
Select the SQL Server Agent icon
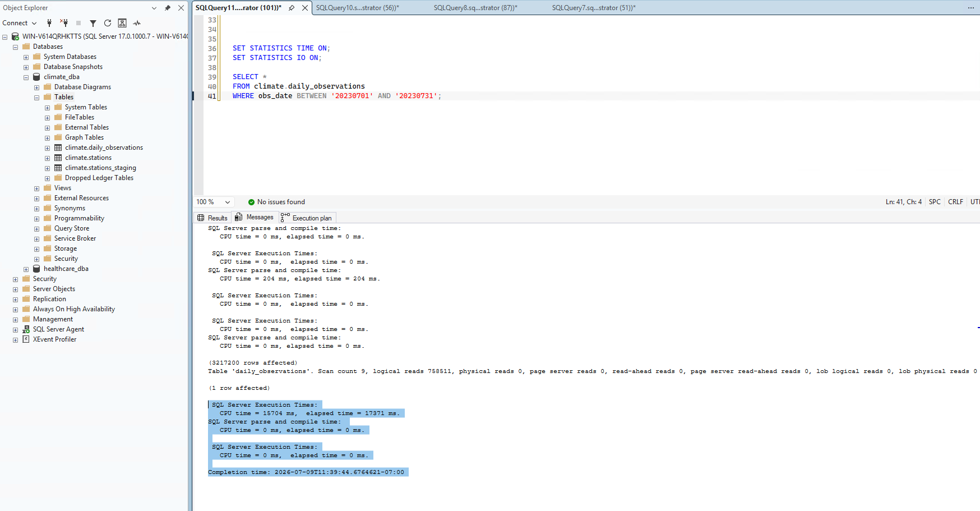coord(26,329)
